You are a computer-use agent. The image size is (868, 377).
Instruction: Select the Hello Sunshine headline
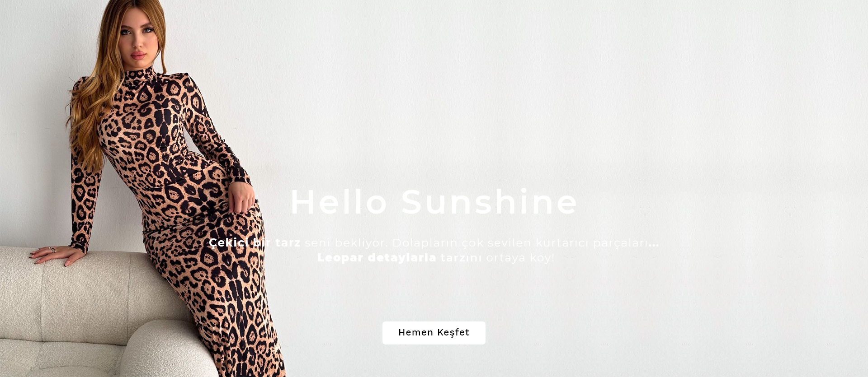point(434,202)
